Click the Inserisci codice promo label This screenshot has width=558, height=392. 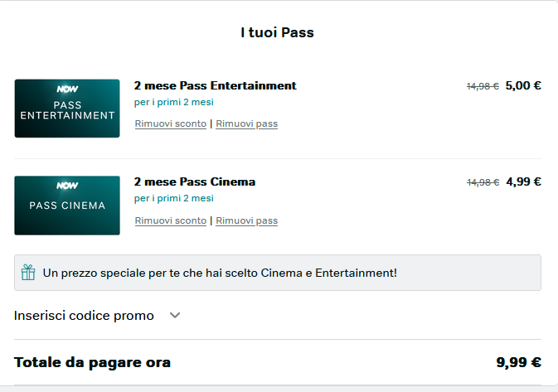pos(84,316)
